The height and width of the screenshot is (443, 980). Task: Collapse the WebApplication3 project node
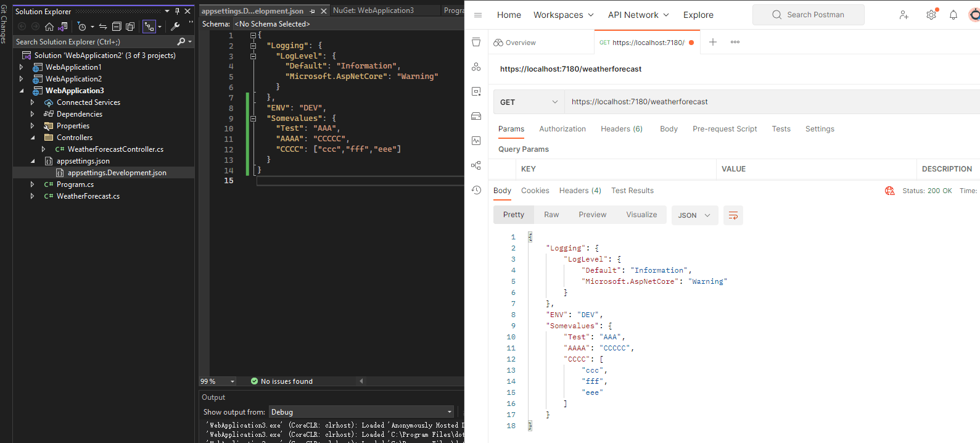(22, 91)
